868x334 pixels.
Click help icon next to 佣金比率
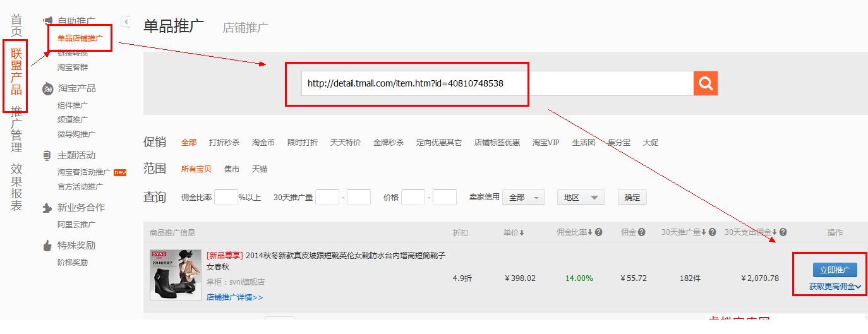tap(598, 232)
